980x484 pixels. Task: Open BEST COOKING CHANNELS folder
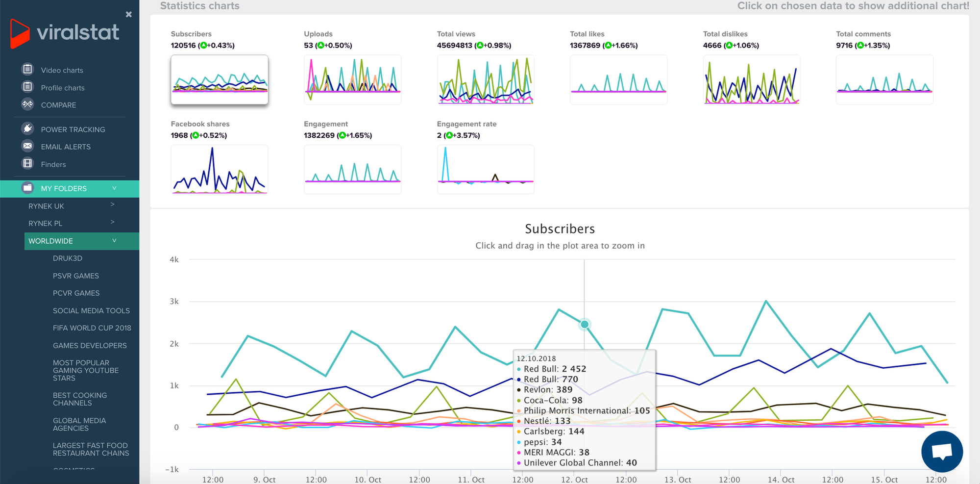[x=80, y=399]
